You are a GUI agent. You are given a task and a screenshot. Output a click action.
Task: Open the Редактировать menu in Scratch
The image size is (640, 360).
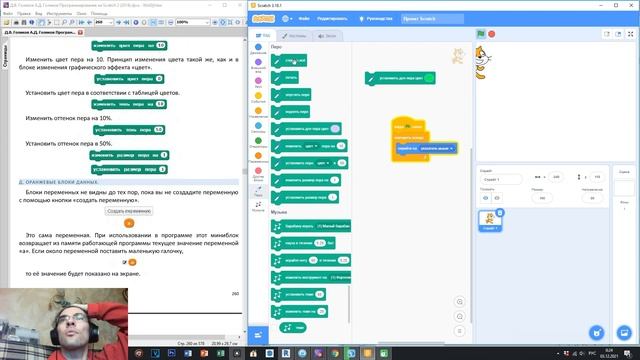332,19
